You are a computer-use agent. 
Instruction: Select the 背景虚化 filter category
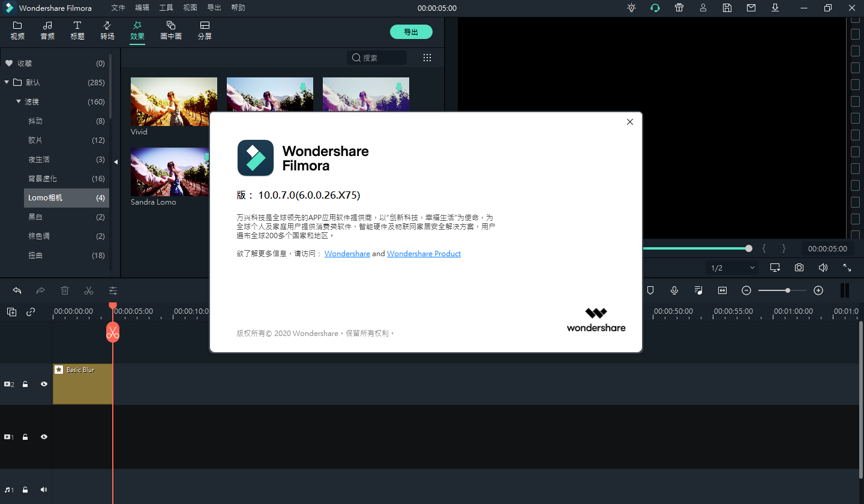click(66, 179)
